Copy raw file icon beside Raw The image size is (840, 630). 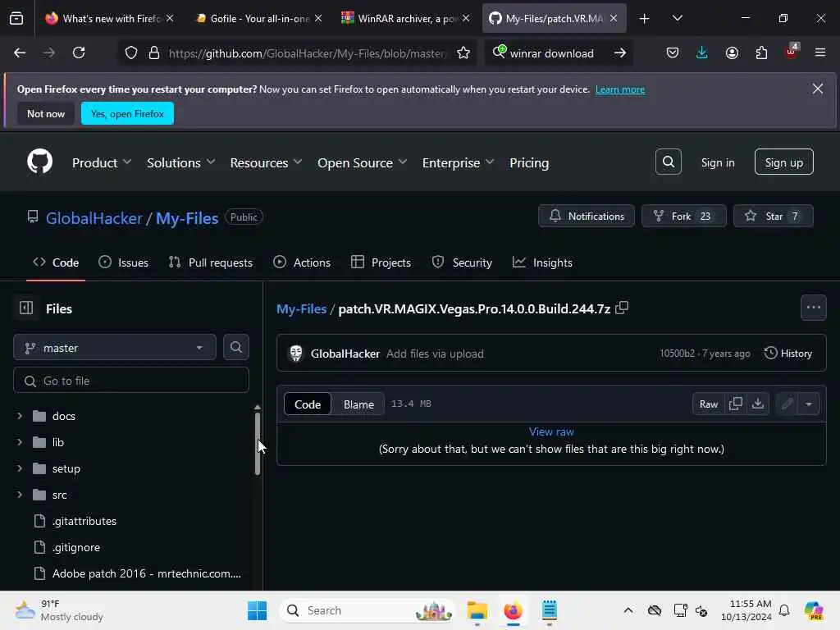[x=736, y=404]
